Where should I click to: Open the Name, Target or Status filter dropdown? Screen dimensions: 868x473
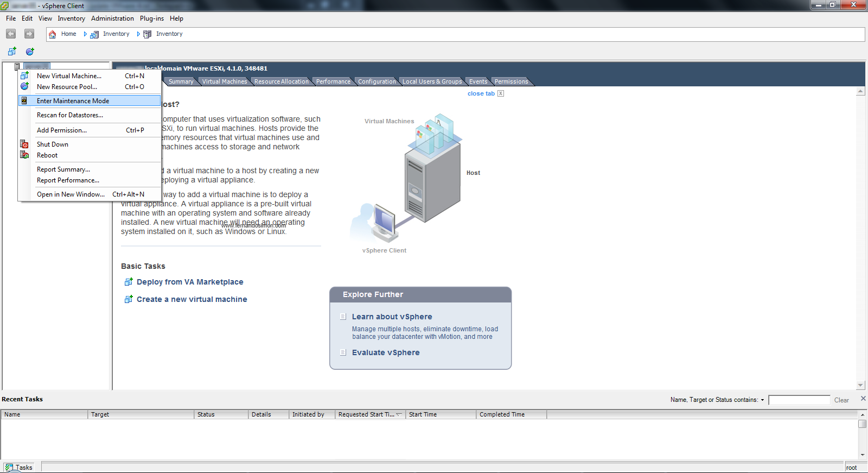point(762,400)
